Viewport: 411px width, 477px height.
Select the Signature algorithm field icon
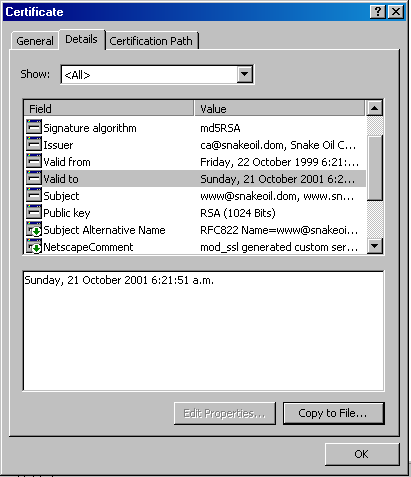pyautogui.click(x=34, y=127)
